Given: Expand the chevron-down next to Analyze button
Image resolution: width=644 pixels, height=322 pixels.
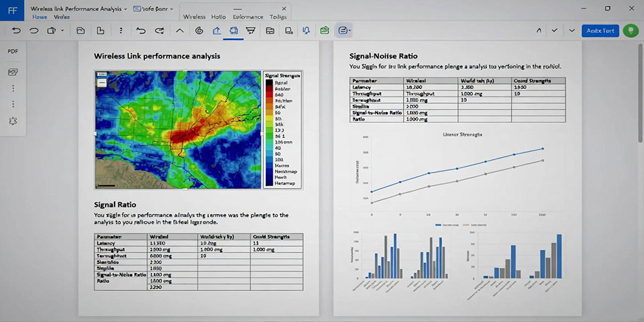Looking at the screenshot, I should [x=572, y=30].
